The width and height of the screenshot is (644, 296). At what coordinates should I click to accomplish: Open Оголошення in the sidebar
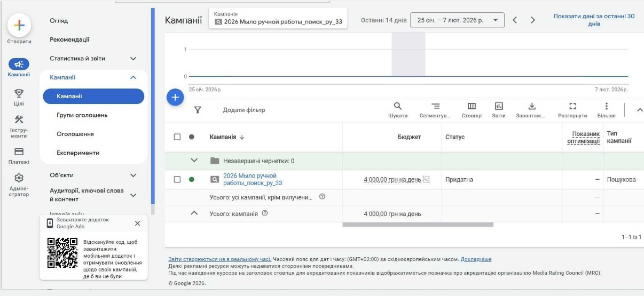[75, 134]
